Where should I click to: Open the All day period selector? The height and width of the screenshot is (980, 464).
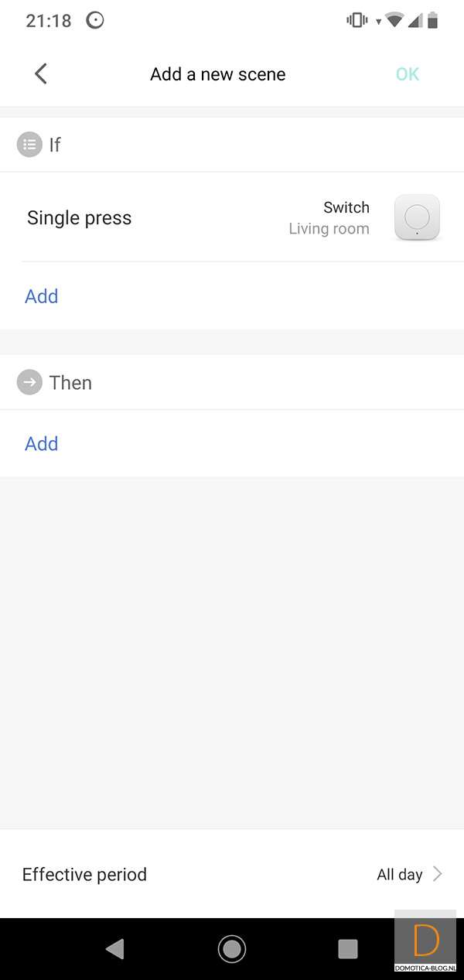(399, 875)
